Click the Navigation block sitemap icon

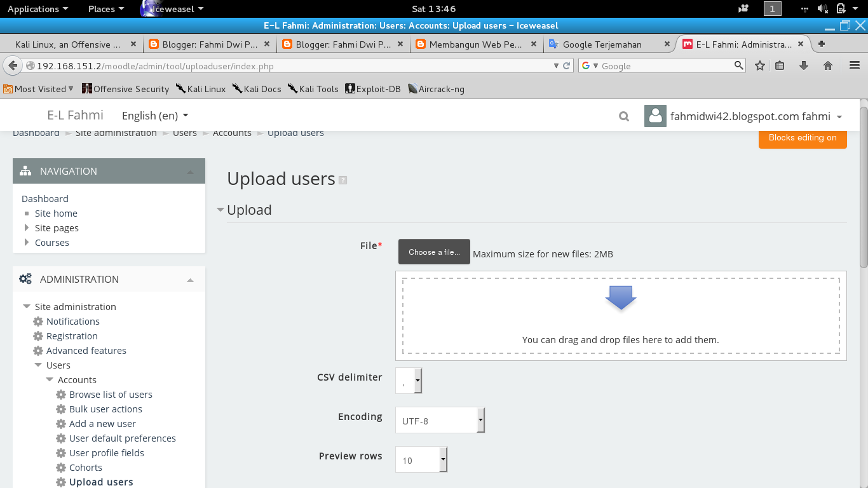(x=25, y=170)
